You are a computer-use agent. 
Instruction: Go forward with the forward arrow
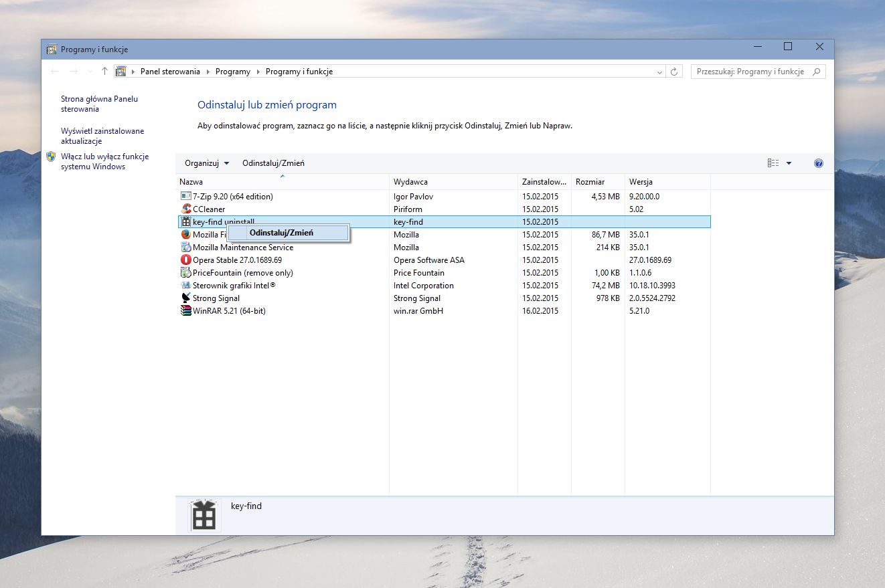(74, 72)
